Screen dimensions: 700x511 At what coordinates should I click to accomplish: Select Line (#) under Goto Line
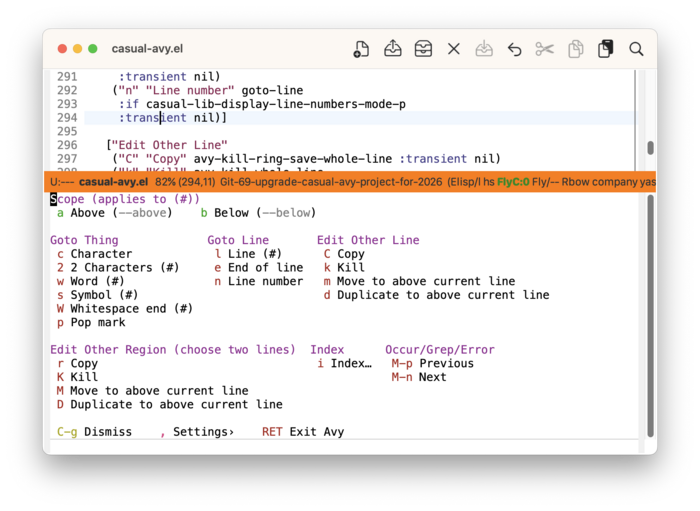click(x=248, y=254)
